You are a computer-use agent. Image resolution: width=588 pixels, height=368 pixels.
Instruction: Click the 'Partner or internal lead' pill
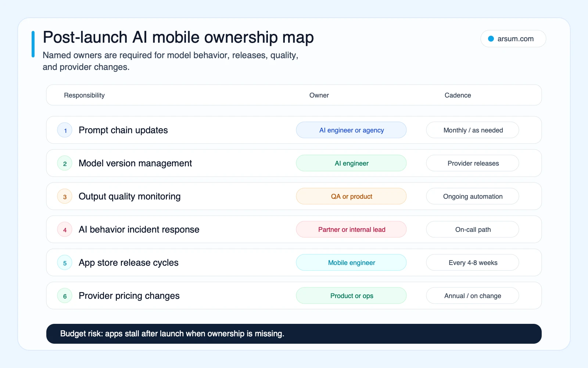click(351, 229)
